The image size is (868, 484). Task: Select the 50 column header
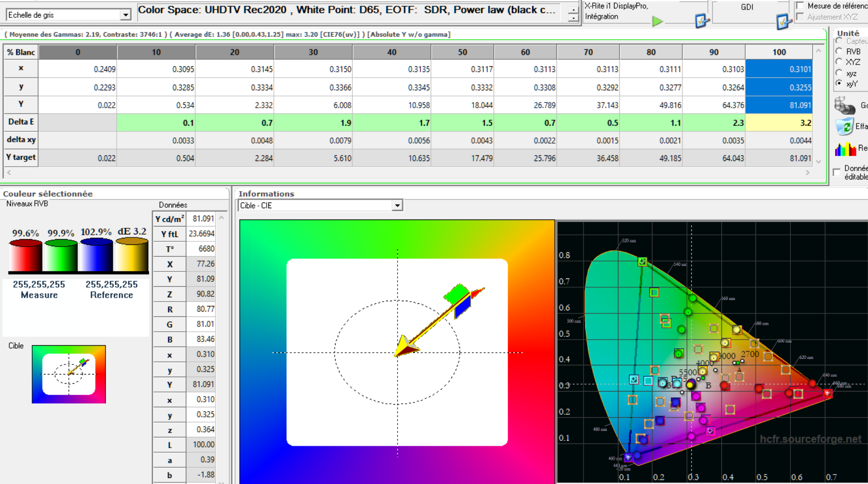(463, 52)
